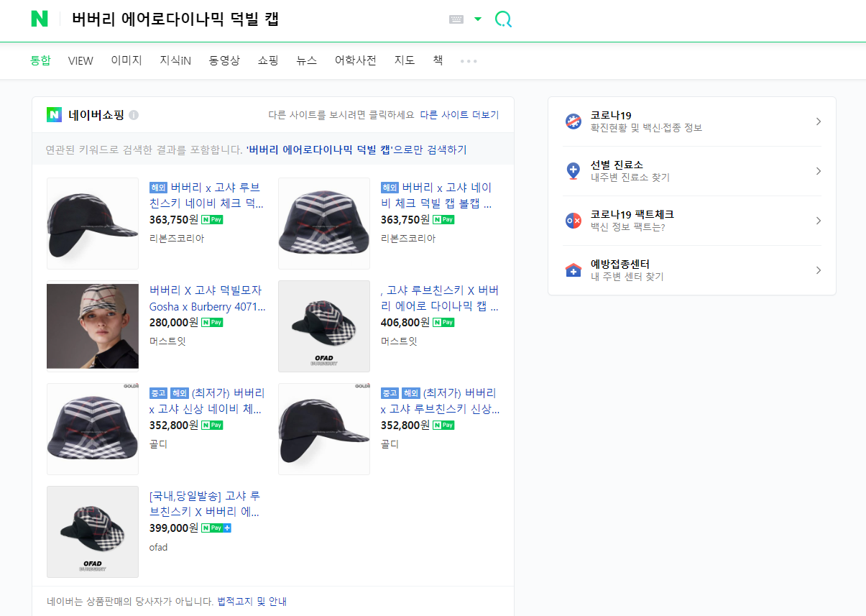Image resolution: width=866 pixels, height=616 pixels.
Task: Show more tabs via the ellipsis
Action: point(469,61)
